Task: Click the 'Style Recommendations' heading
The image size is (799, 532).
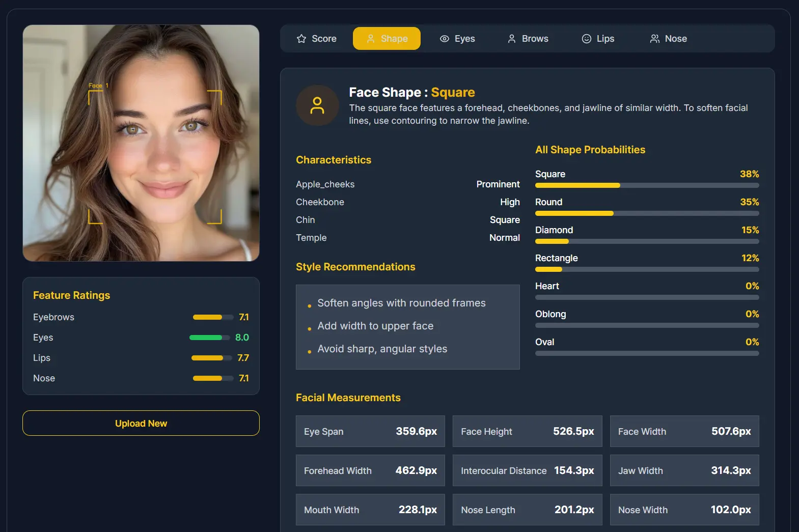Action: (x=355, y=267)
